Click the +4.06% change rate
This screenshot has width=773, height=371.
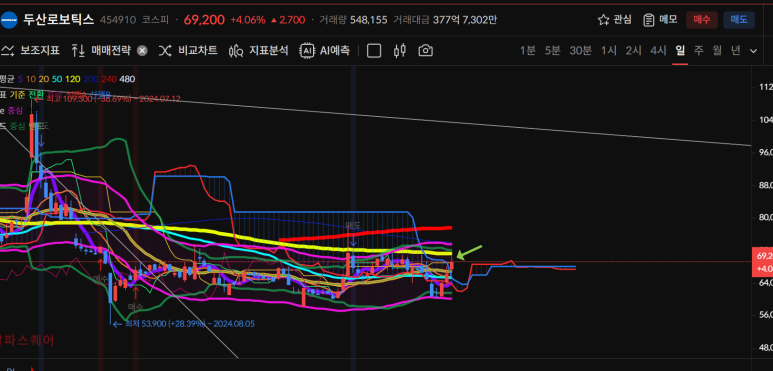pyautogui.click(x=248, y=20)
